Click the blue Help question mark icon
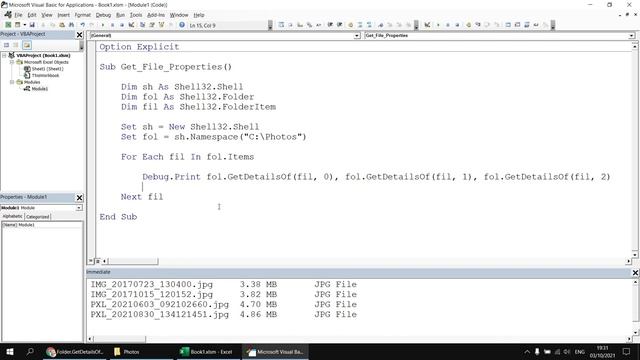 pyautogui.click(x=182, y=25)
